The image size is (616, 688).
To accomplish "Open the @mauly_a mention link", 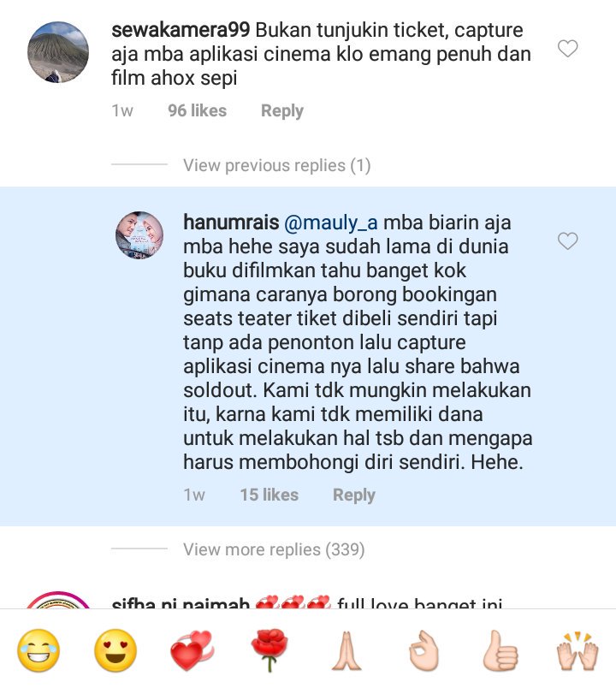I will pyautogui.click(x=331, y=222).
